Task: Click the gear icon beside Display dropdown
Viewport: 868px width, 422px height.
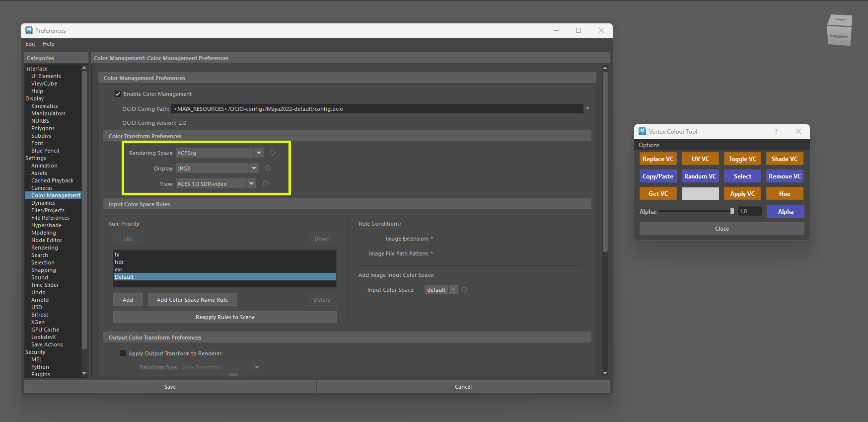Action: click(268, 168)
